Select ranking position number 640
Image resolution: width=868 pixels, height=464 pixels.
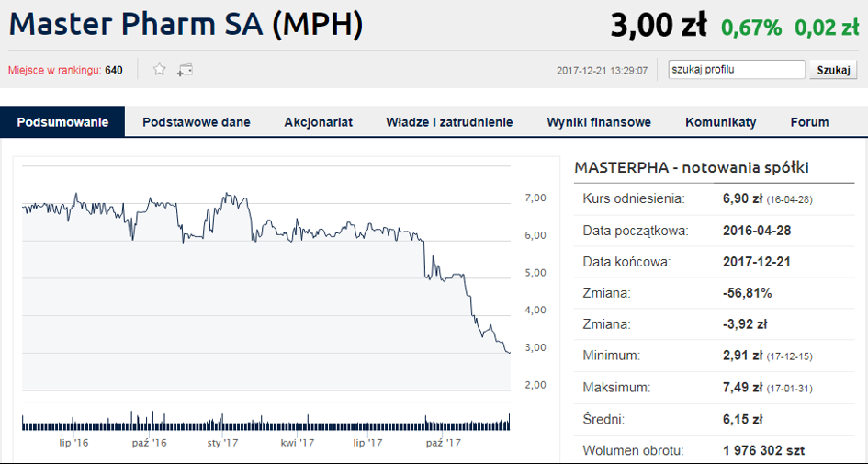click(114, 71)
